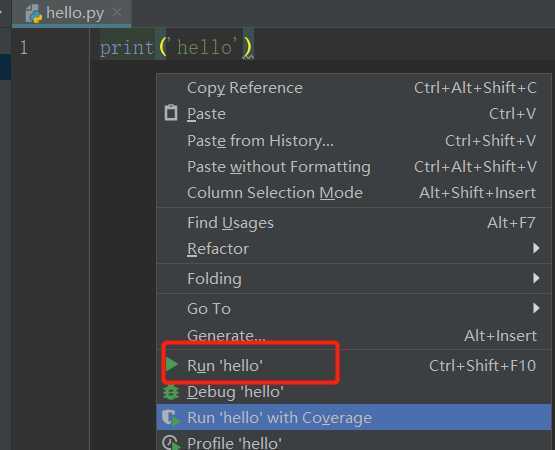Screen dimensions: 555x450
Task: Click the Debug 'hello' bug icon
Action: pyautogui.click(x=171, y=392)
